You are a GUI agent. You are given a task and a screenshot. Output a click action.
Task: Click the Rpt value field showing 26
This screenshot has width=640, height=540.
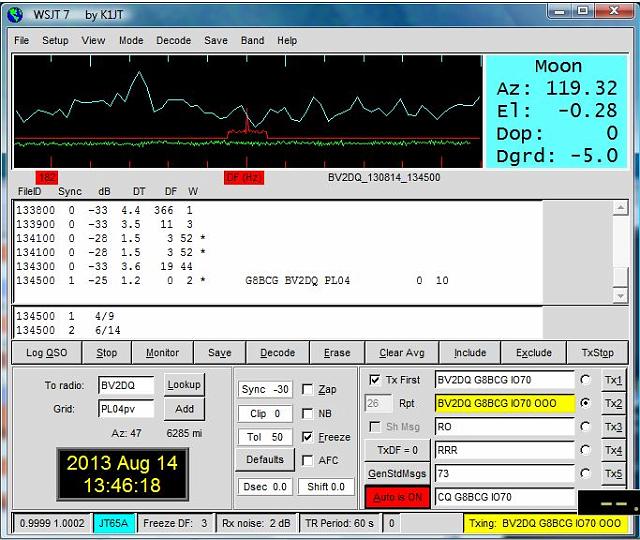pos(378,403)
